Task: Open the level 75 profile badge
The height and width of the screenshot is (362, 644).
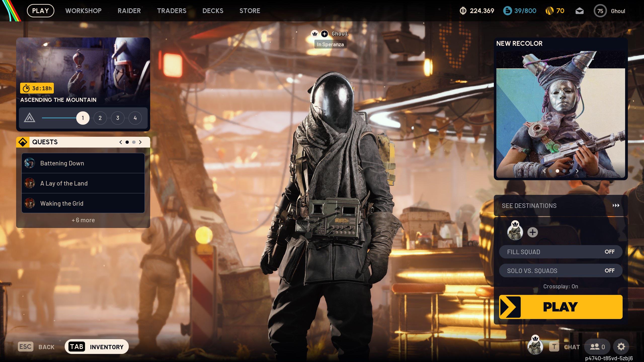Action: 600,11
